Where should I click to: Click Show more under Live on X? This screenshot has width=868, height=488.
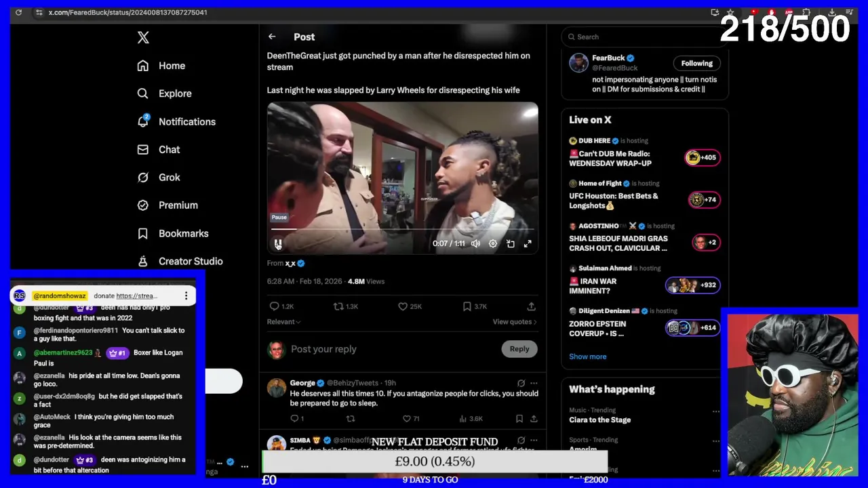588,357
